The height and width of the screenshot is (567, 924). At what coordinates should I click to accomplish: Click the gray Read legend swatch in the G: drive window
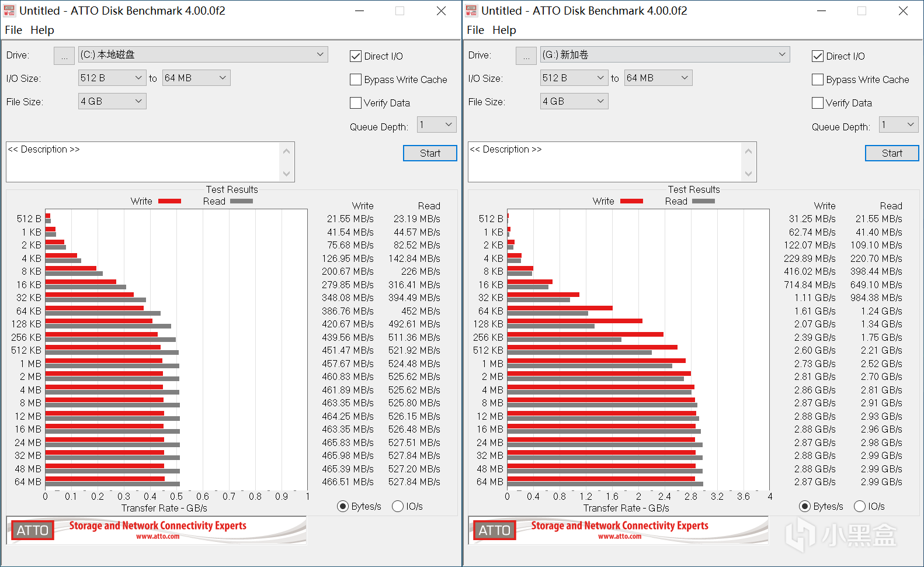coord(703,201)
